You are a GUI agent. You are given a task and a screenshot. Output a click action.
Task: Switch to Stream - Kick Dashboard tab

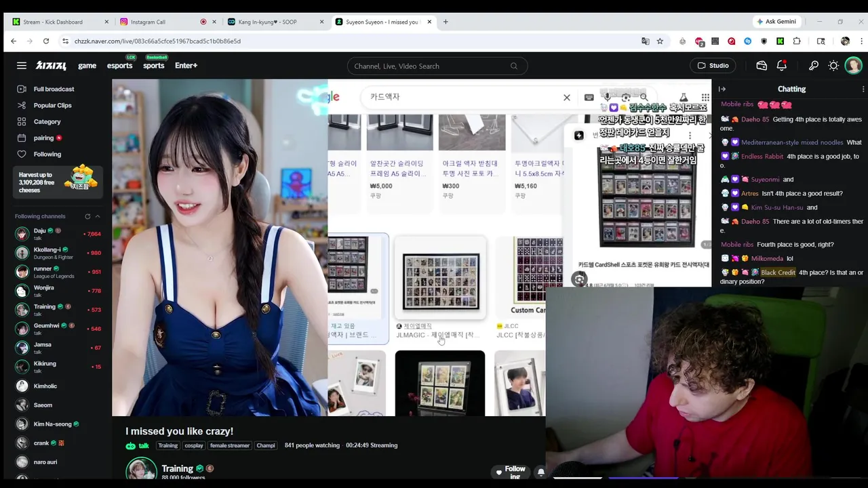coord(60,22)
